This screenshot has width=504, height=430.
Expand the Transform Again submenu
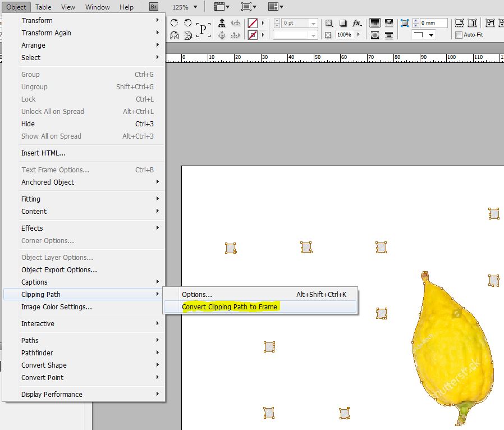click(x=84, y=33)
